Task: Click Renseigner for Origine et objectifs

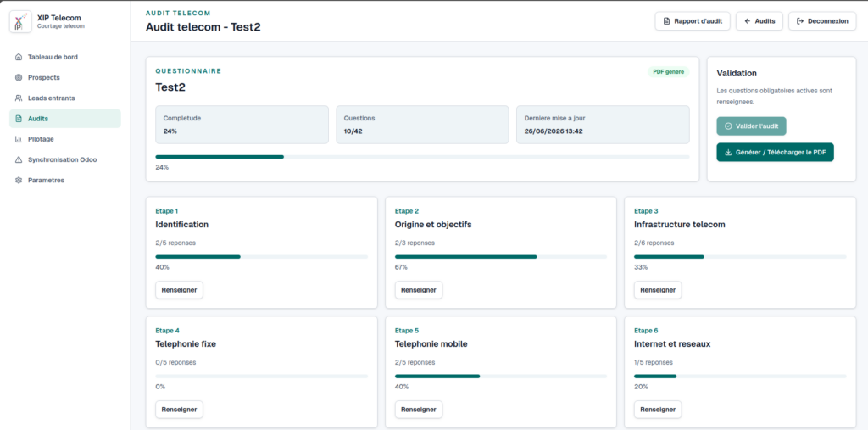Action: point(419,290)
